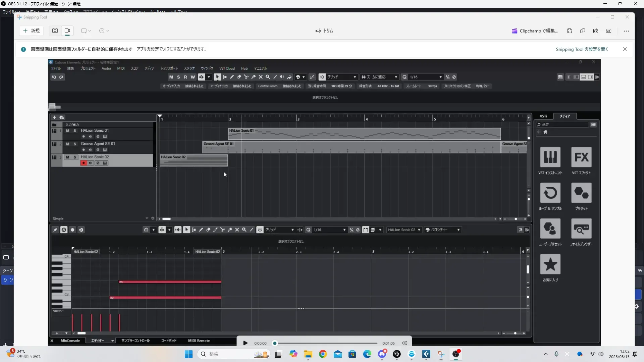The height and width of the screenshot is (362, 644).
Task: Click the video playback seek slider
Action: tap(325, 343)
